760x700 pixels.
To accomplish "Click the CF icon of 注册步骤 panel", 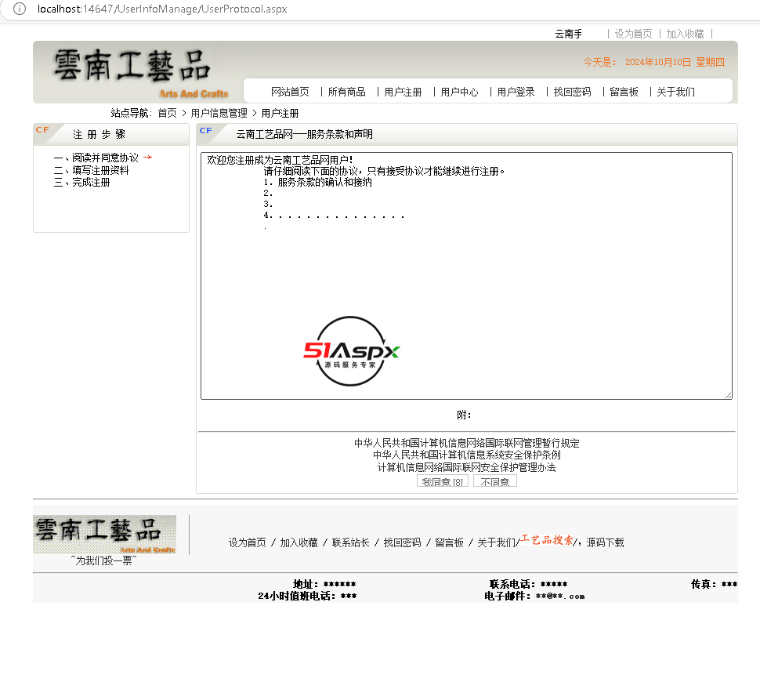I will [x=42, y=130].
